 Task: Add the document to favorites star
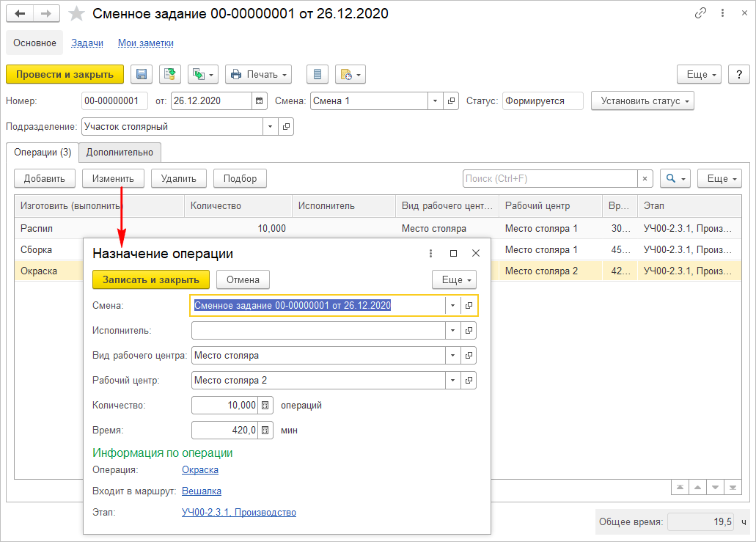[76, 14]
